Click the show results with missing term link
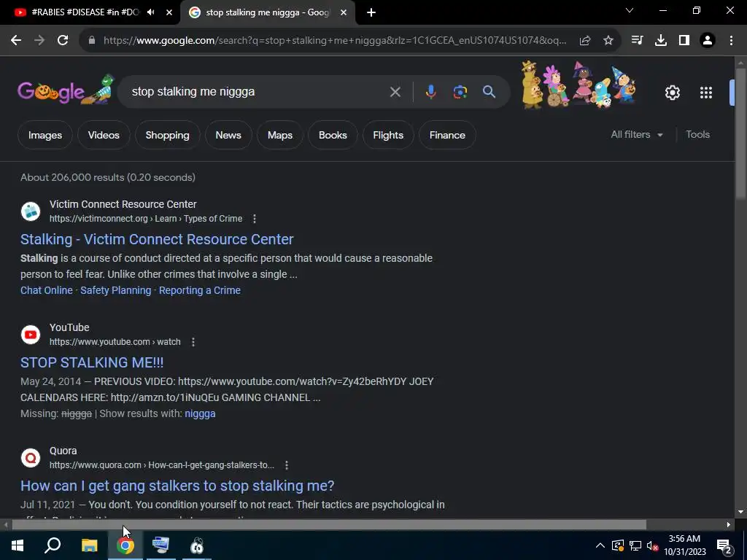747x560 pixels. click(200, 414)
